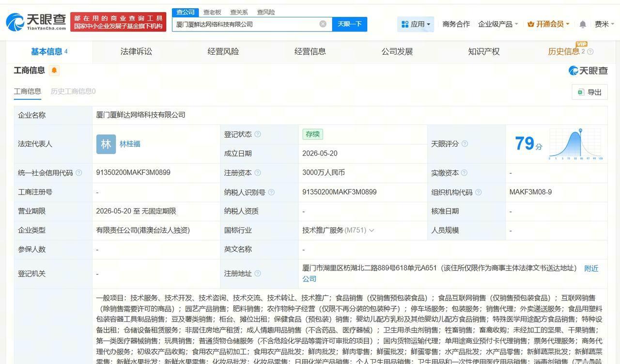Click help icon beside 天眼评分

click(465, 144)
